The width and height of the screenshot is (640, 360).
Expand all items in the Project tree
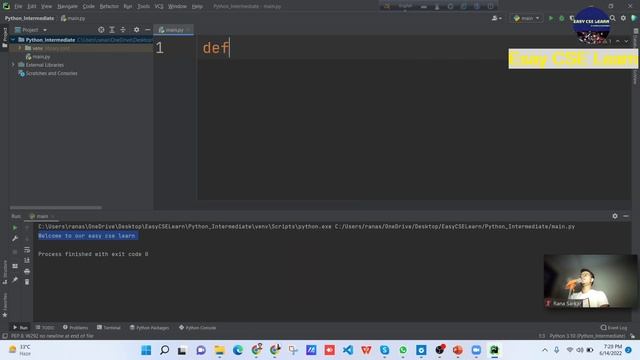[112, 30]
